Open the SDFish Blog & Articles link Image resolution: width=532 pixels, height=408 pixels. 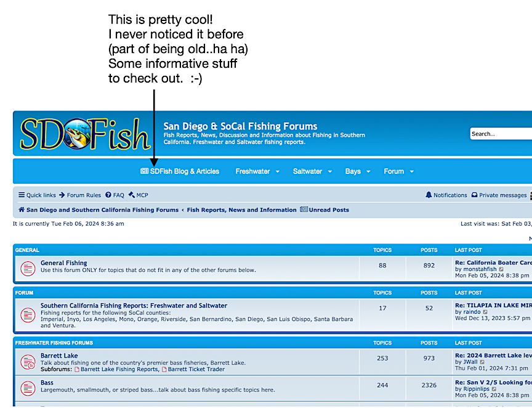[x=180, y=171]
